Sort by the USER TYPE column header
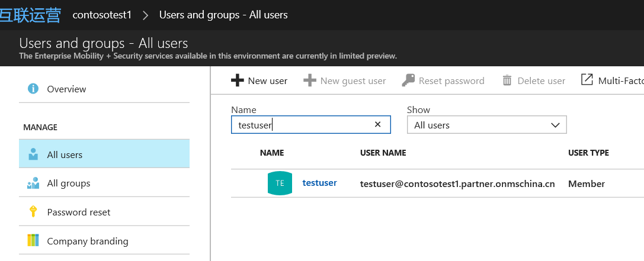The width and height of the screenshot is (644, 261). click(x=588, y=153)
